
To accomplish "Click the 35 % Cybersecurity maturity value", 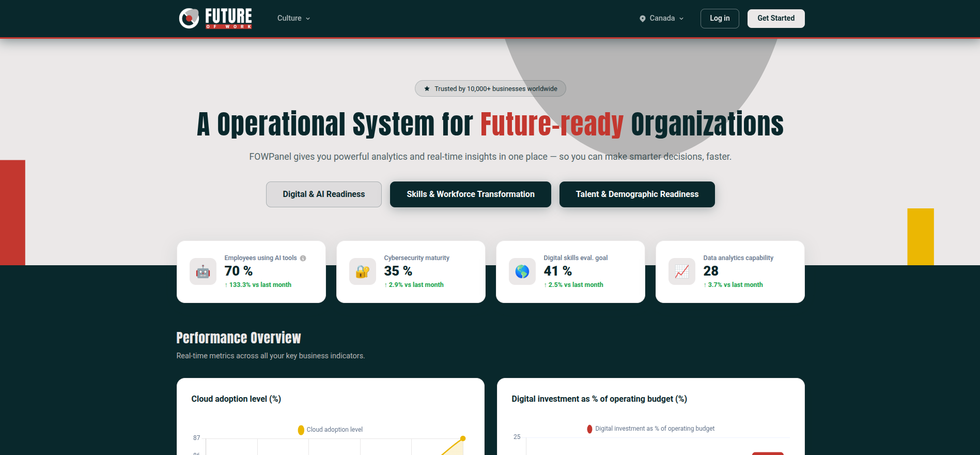I will point(398,271).
